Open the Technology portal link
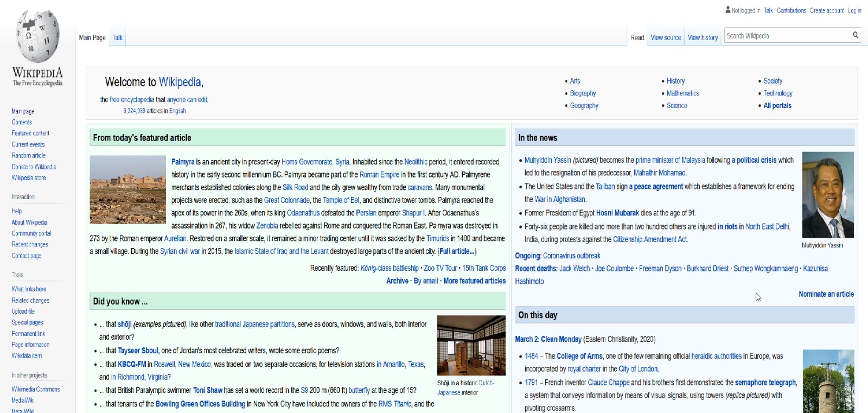This screenshot has height=413, width=868. click(778, 93)
